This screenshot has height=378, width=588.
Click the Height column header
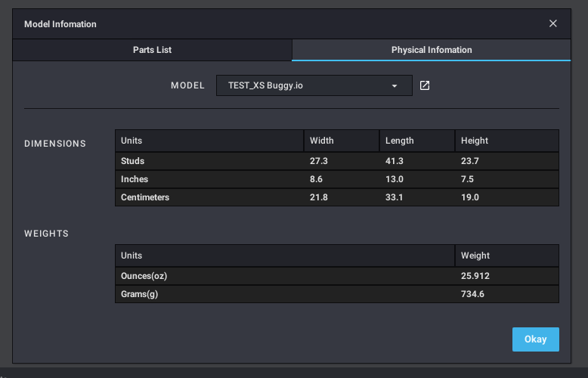click(x=507, y=141)
